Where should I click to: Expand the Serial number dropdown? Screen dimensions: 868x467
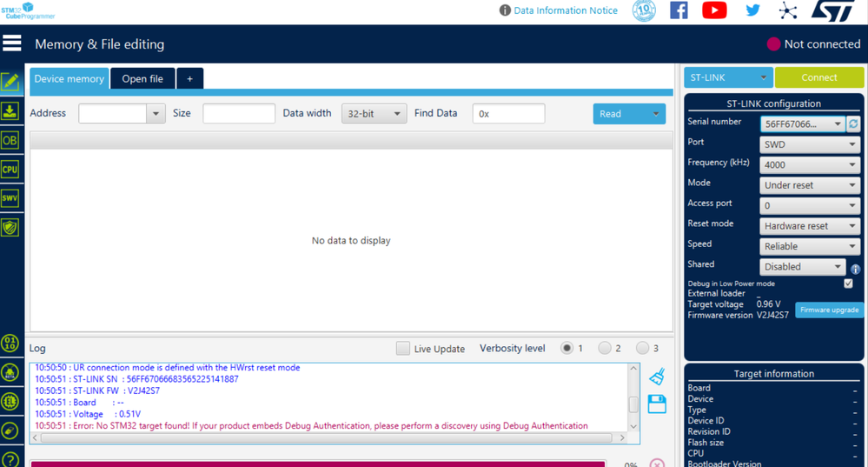[x=837, y=124]
